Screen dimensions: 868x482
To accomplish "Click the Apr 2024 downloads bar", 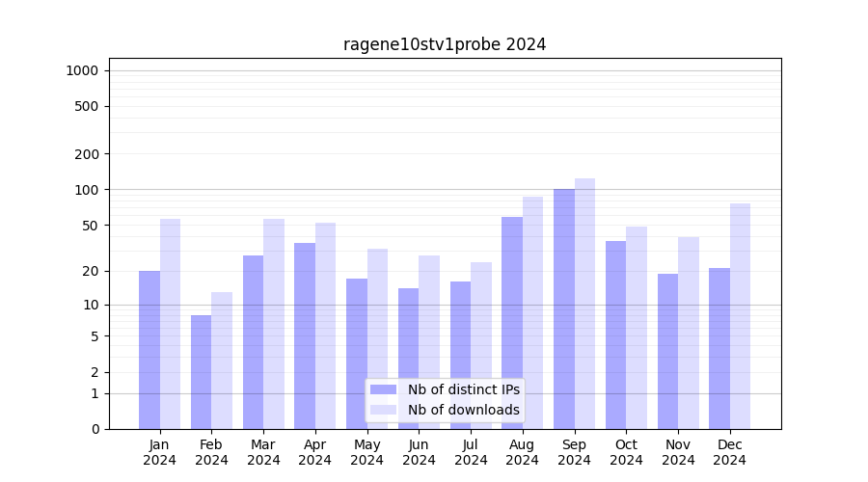I will (x=325, y=326).
